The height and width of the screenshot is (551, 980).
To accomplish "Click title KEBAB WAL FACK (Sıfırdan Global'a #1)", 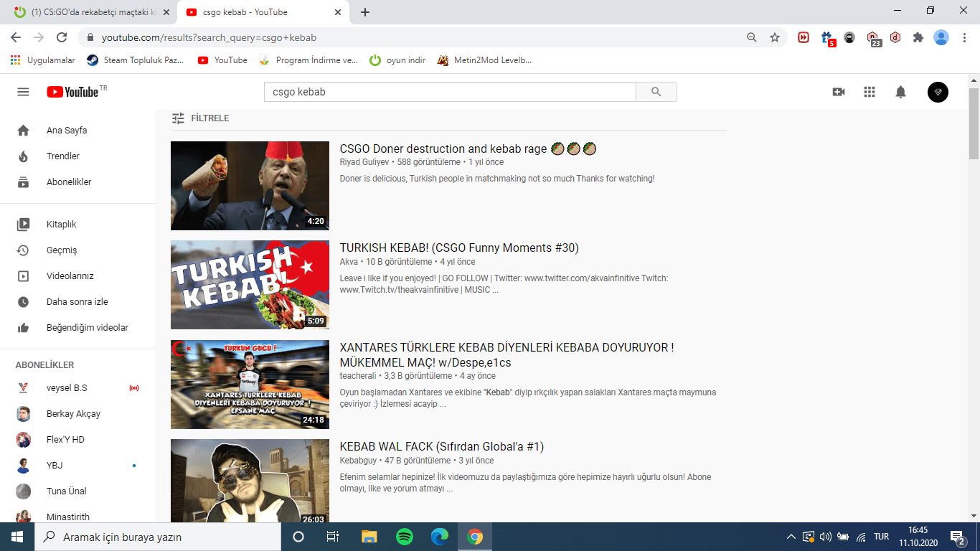I will tap(442, 446).
